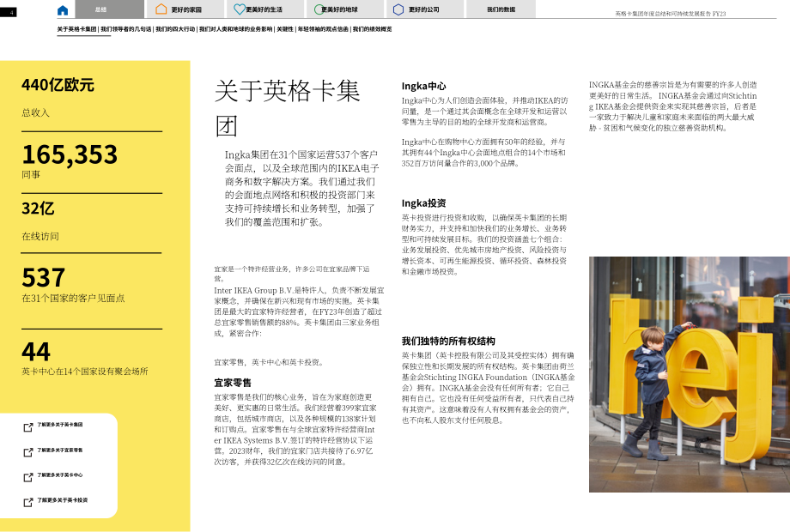The width and height of the screenshot is (790, 532).
Task: Click the 165,353 coworkers figure
Action: 70,154
